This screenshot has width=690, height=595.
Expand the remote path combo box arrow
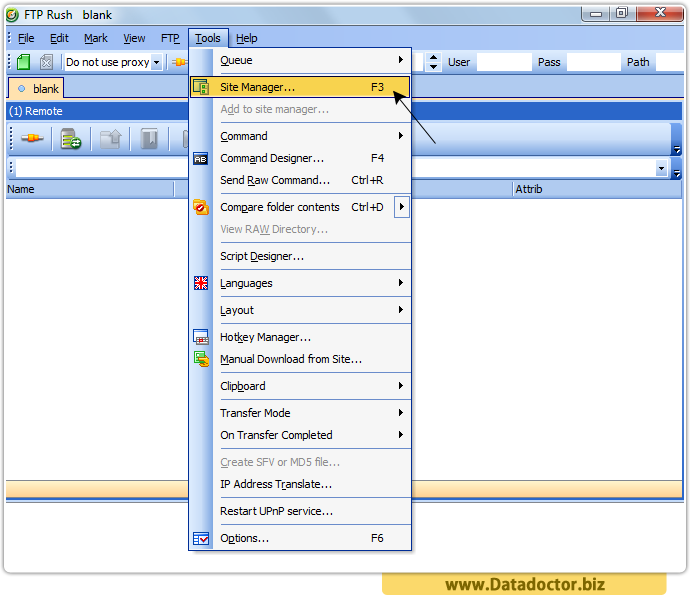pyautogui.click(x=661, y=168)
